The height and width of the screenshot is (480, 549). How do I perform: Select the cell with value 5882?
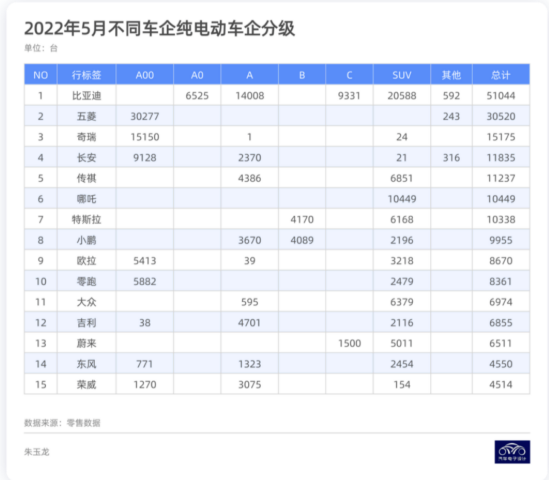[x=145, y=281]
